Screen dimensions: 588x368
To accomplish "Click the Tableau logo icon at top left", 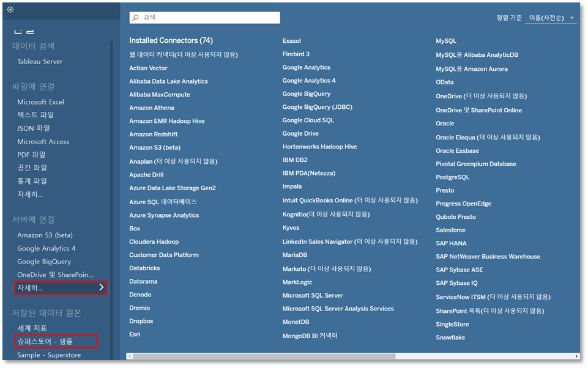I will [x=10, y=9].
